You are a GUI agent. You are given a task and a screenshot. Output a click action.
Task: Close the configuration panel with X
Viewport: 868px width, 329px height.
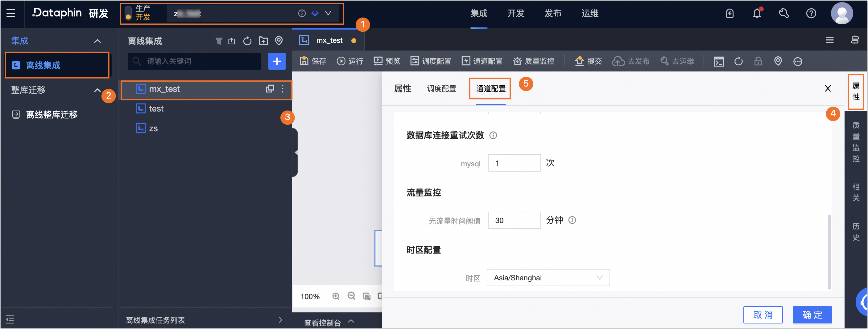[x=828, y=88]
